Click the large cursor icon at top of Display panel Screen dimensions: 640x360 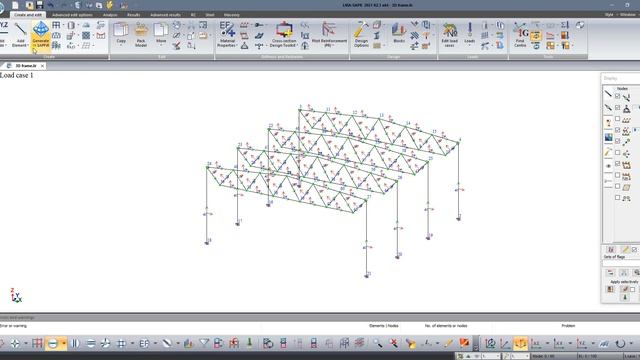pos(608,93)
